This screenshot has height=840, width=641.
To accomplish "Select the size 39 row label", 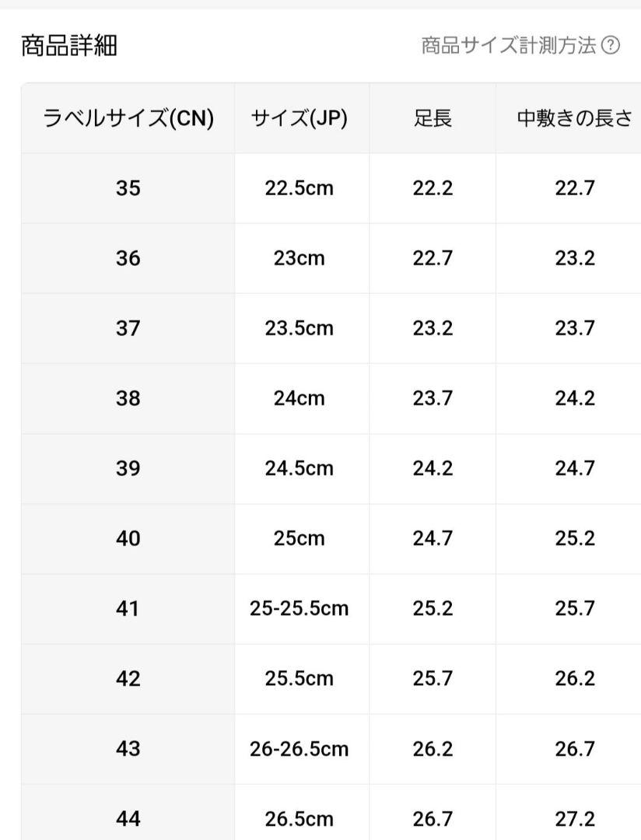I will point(128,469).
